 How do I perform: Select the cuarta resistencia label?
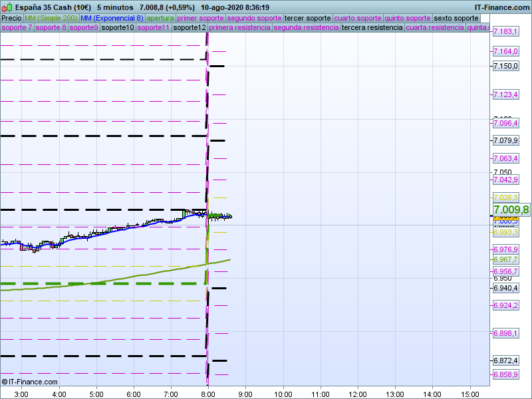[435, 28]
